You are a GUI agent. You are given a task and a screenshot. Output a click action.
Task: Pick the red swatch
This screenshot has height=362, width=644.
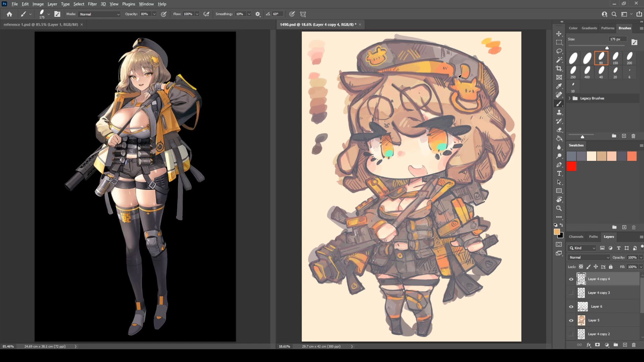(571, 166)
